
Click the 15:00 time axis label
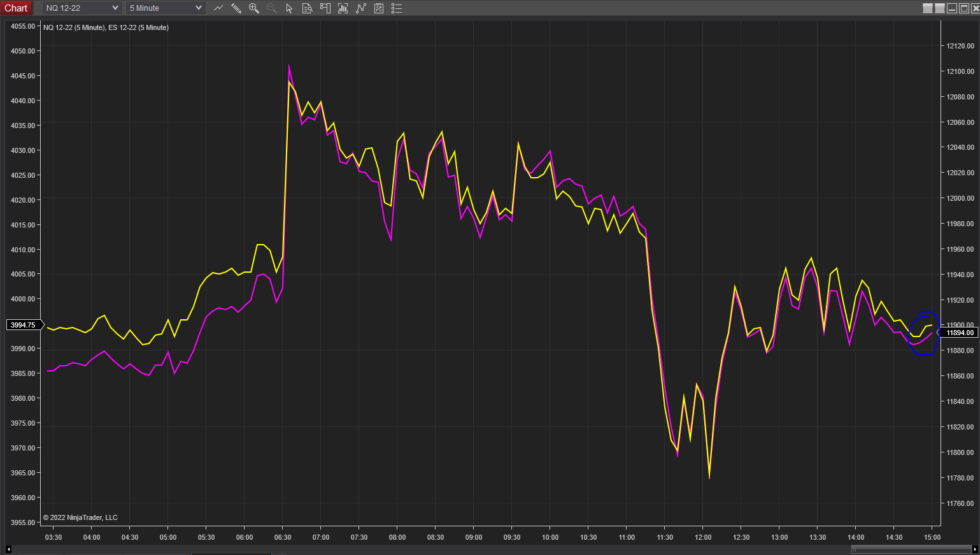pyautogui.click(x=932, y=537)
